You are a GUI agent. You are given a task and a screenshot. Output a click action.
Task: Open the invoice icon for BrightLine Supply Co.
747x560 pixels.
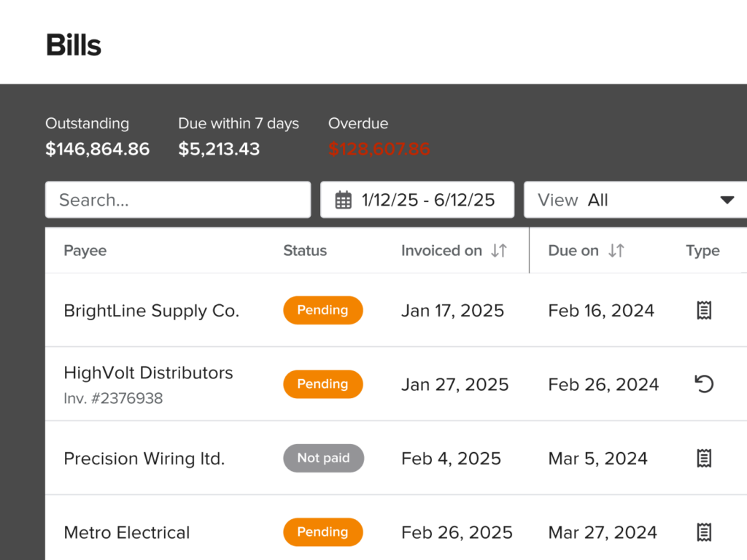tap(703, 310)
